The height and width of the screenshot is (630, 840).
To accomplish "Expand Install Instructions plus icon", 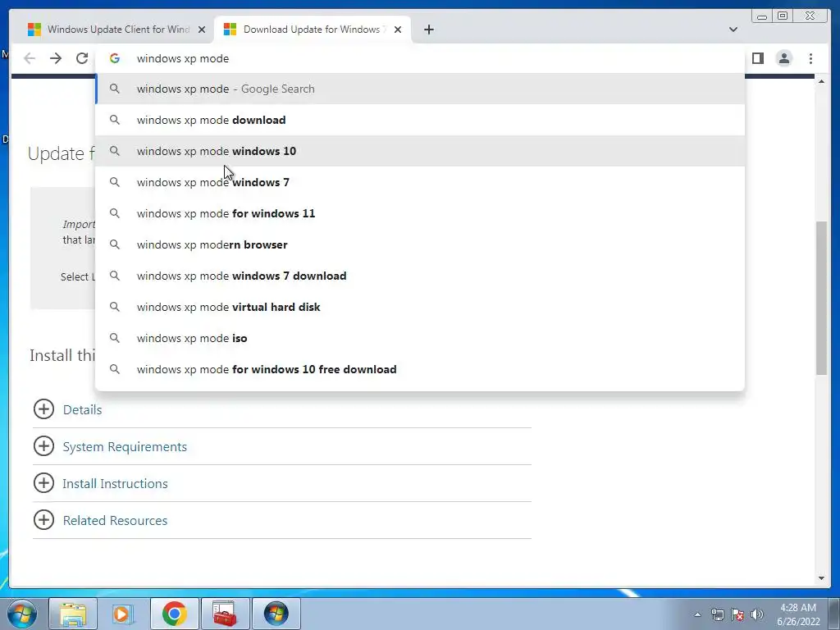I will click(x=44, y=483).
